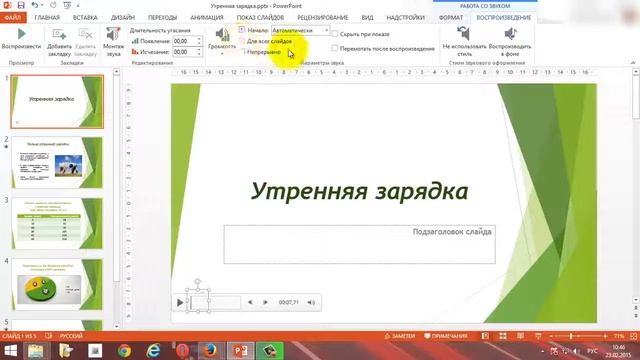This screenshot has height=360, width=640.
Task: Undo the last action in quick access toolbar
Action: pyautogui.click(x=35, y=5)
